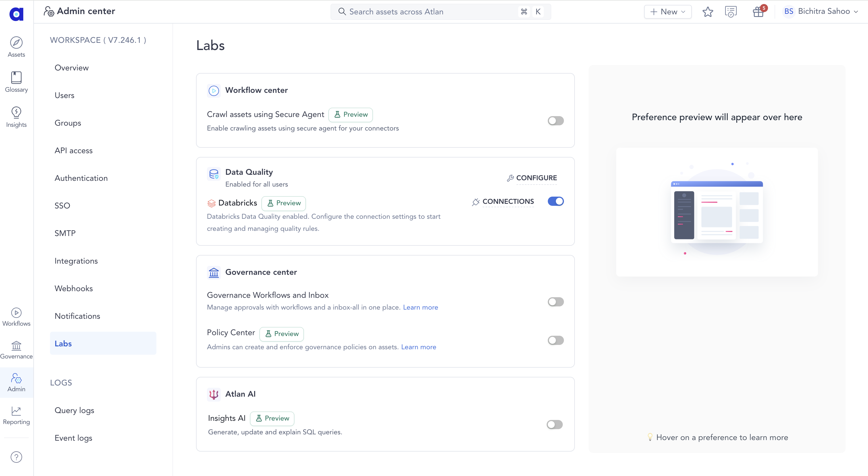This screenshot has width=868, height=476.
Task: Enable crawling assets using Secure Agent
Action: pos(555,120)
